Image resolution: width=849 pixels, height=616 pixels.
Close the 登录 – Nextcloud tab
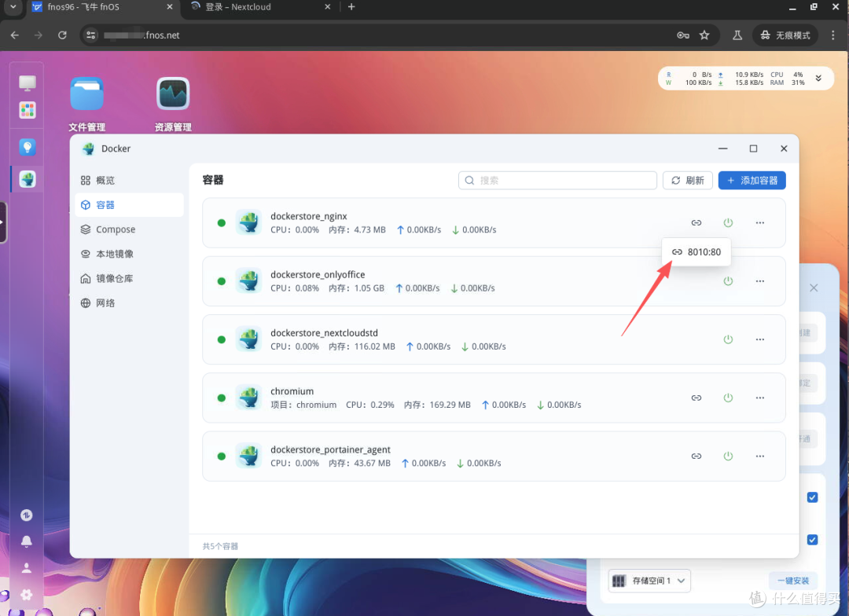(327, 7)
